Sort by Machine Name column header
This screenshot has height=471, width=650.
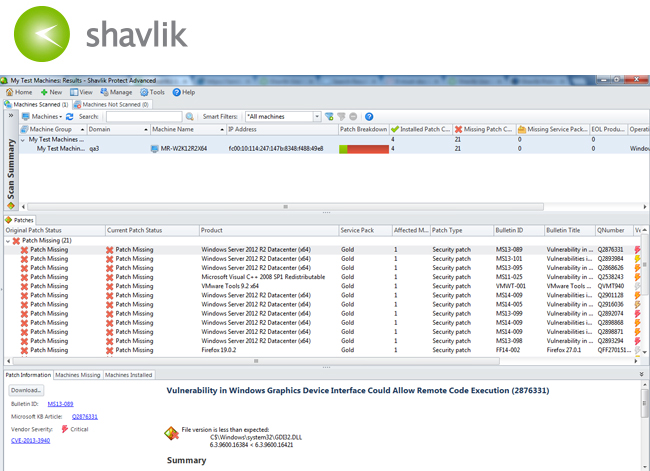[x=188, y=129]
